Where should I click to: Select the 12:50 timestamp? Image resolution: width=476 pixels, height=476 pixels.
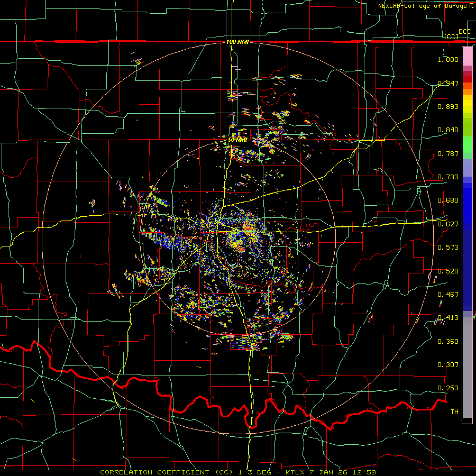[x=364, y=472]
